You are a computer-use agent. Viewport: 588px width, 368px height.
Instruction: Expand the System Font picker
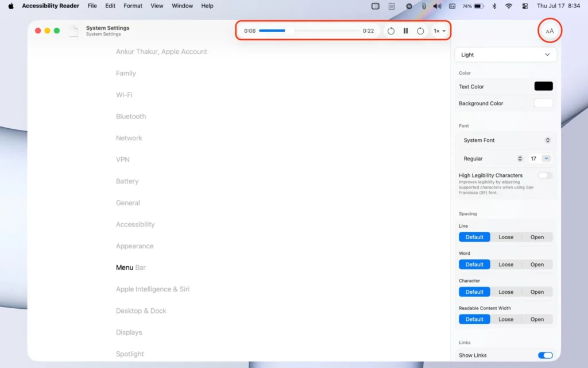[x=505, y=140]
